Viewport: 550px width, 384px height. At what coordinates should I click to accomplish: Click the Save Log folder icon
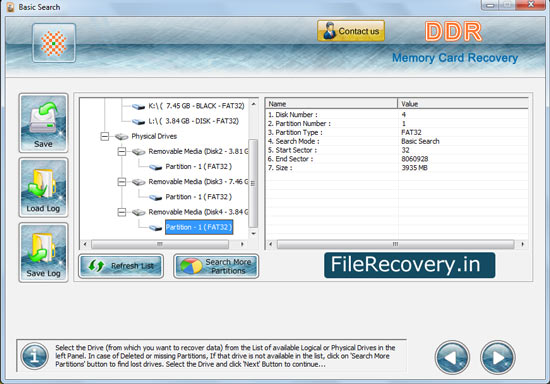(x=43, y=252)
